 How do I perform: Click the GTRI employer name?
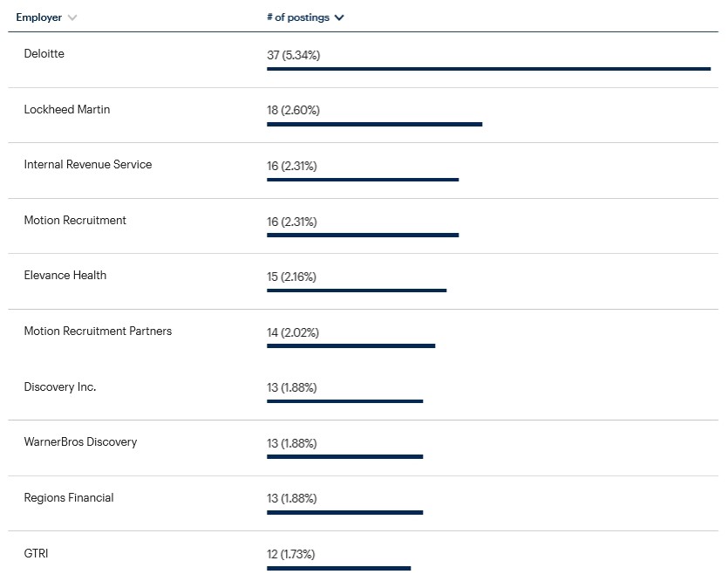(37, 553)
